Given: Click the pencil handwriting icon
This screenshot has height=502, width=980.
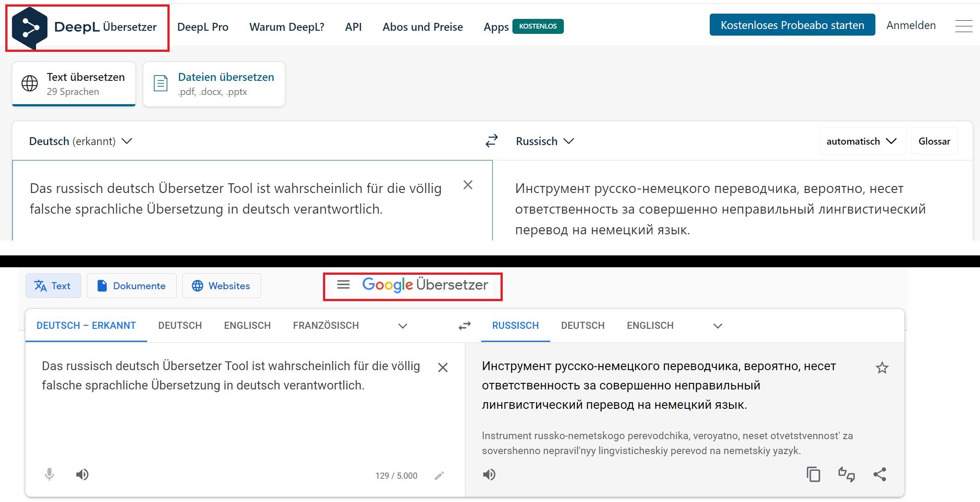Looking at the screenshot, I should [x=439, y=476].
